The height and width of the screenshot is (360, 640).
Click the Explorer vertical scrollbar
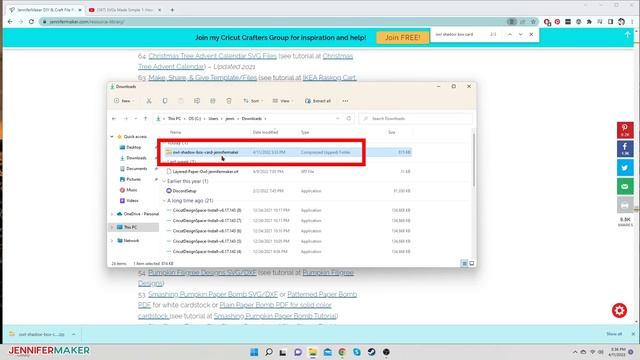[x=474, y=159]
